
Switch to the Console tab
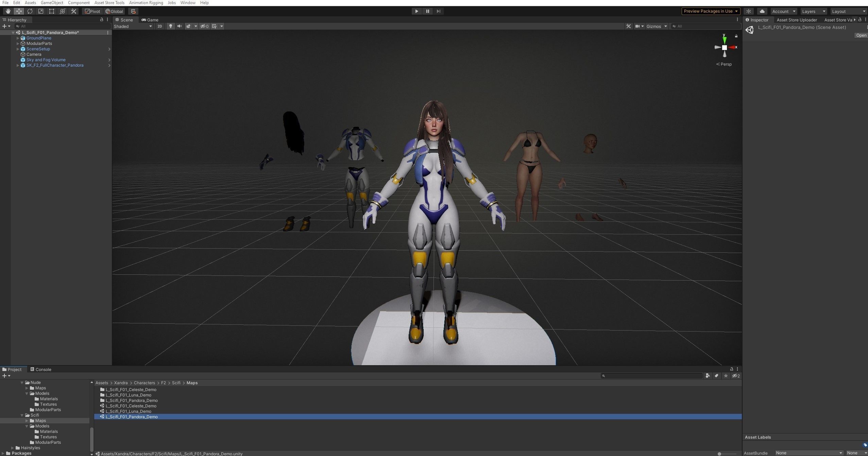[x=40, y=369]
